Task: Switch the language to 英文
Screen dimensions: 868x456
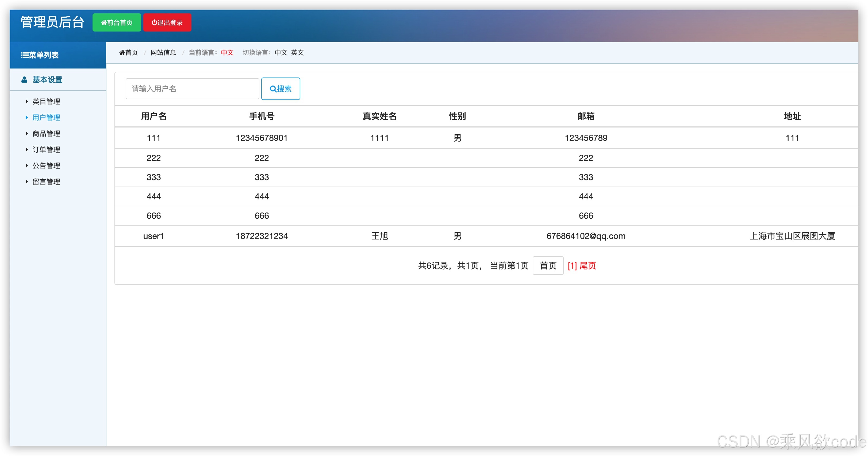Action: pyautogui.click(x=297, y=53)
